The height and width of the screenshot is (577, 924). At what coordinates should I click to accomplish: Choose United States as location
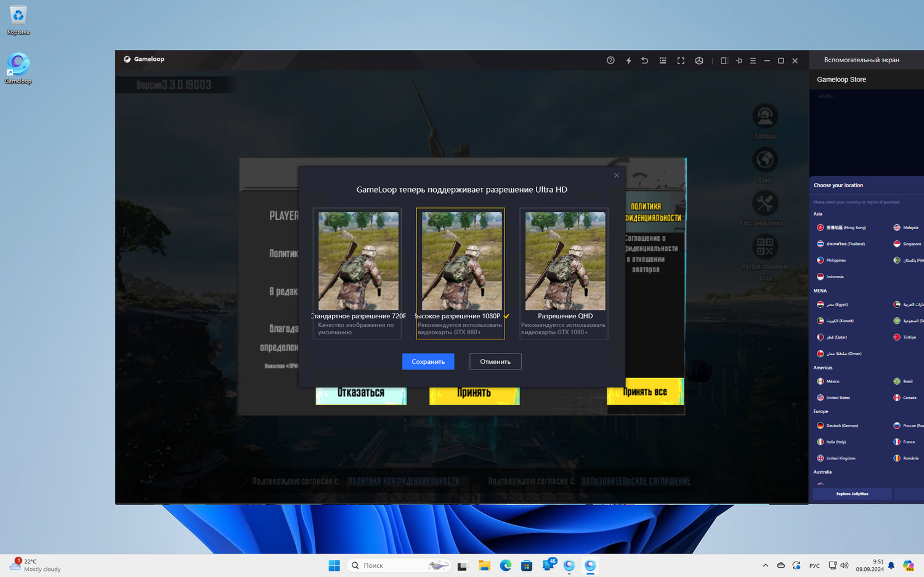click(833, 398)
